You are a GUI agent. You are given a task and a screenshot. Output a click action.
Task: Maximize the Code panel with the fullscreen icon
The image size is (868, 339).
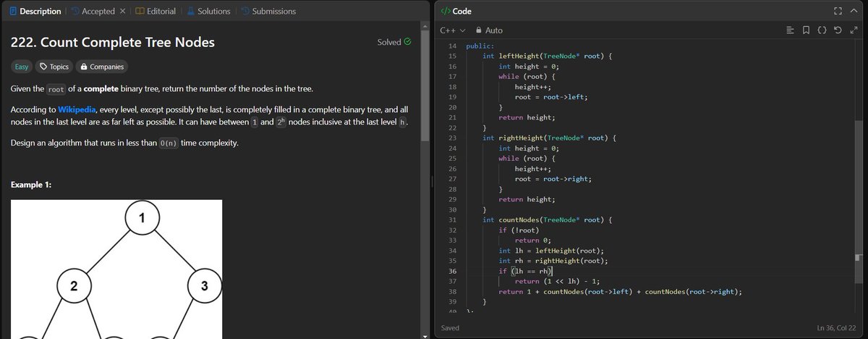coord(838,11)
